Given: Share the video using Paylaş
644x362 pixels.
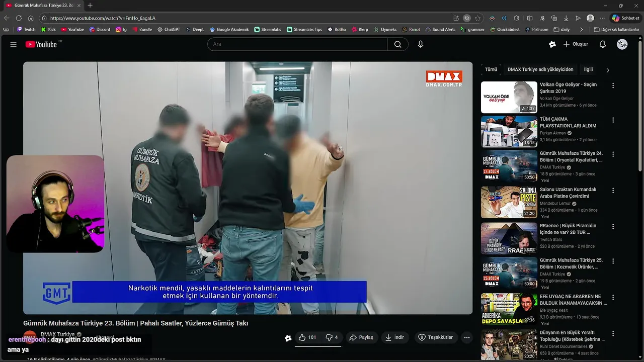Looking at the screenshot, I should coord(361,337).
